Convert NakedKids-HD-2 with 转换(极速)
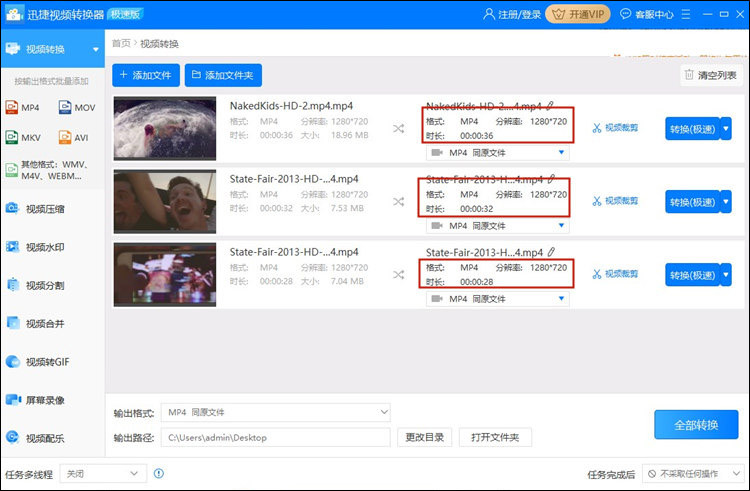This screenshot has width=750, height=491. [692, 129]
